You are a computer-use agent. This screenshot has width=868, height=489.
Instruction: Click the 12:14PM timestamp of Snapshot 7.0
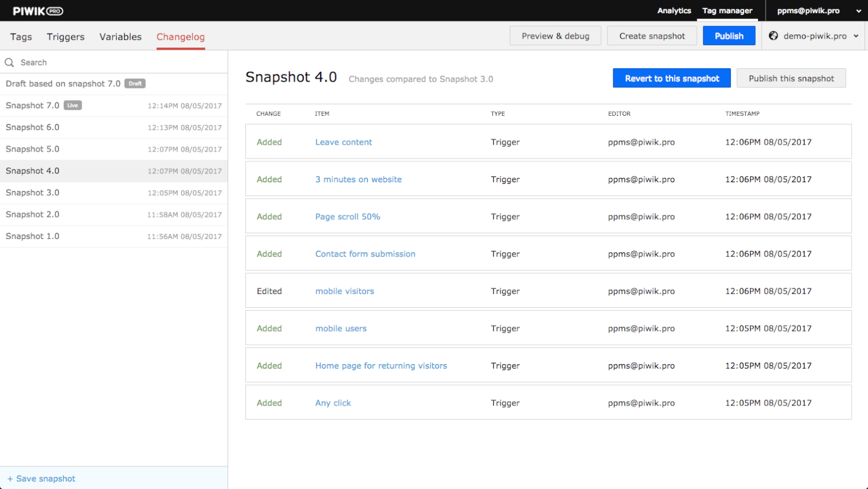185,106
